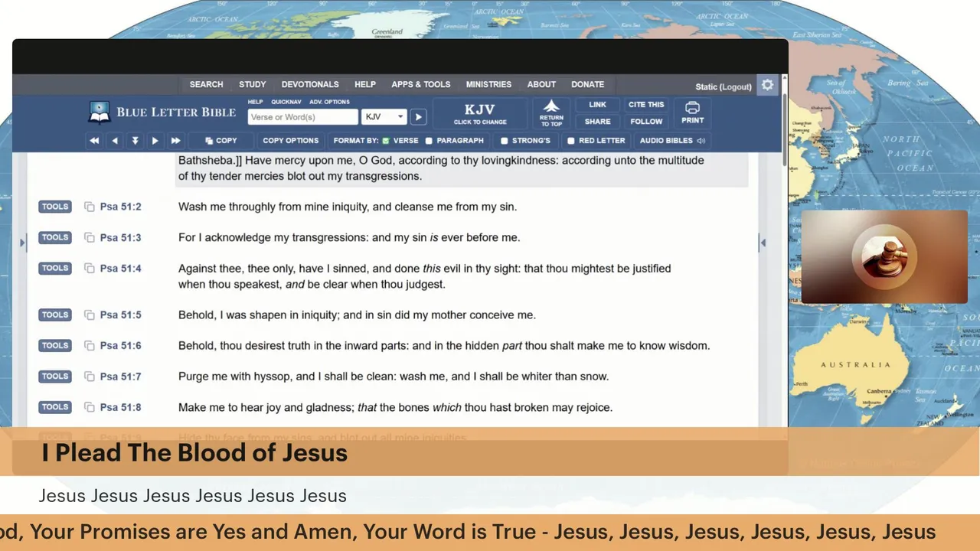Open the QuickNav link
This screenshot has height=551, width=980.
click(x=286, y=102)
